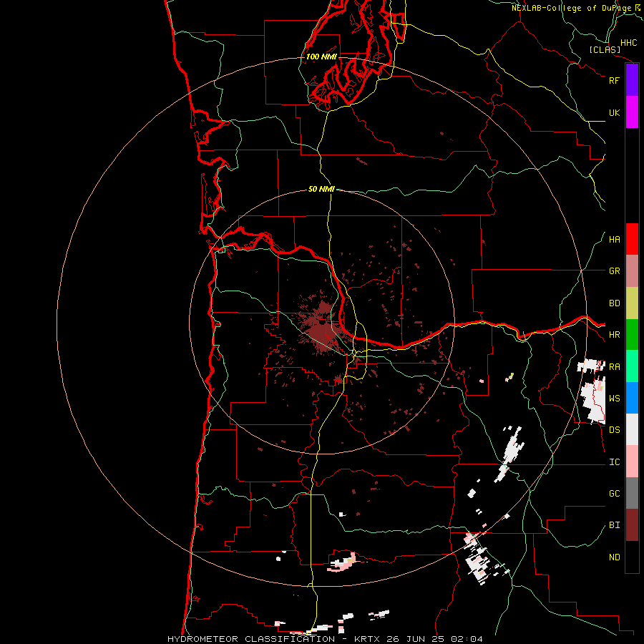The image size is (644, 644).
Task: Click the ND black legend swatch
Action: point(632,557)
